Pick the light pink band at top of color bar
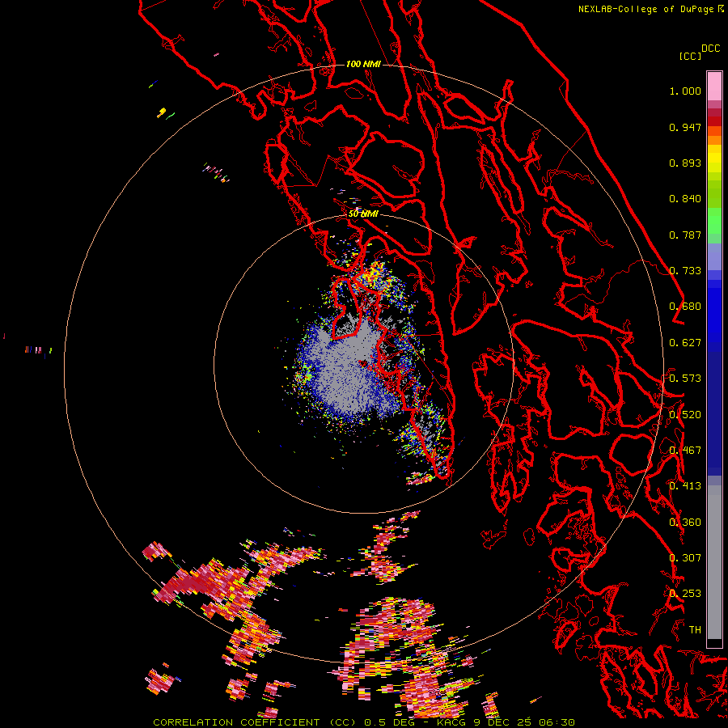The width and height of the screenshot is (728, 728). coord(714,86)
